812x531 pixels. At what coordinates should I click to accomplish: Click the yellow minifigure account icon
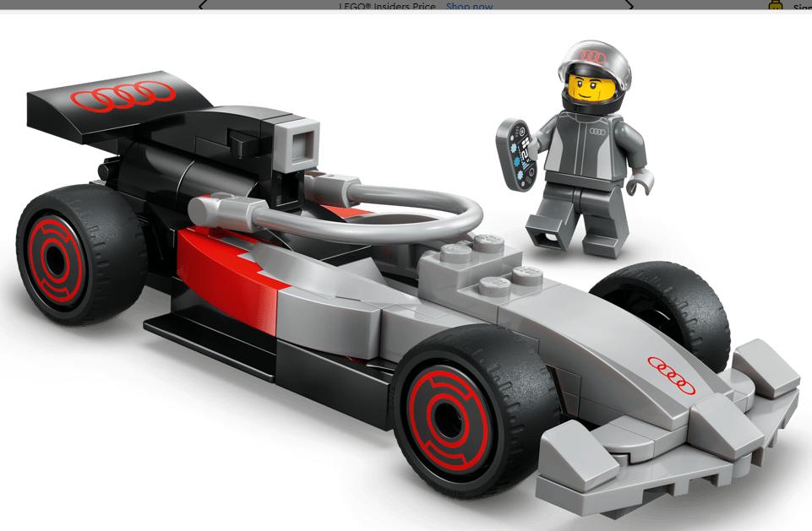click(x=775, y=7)
